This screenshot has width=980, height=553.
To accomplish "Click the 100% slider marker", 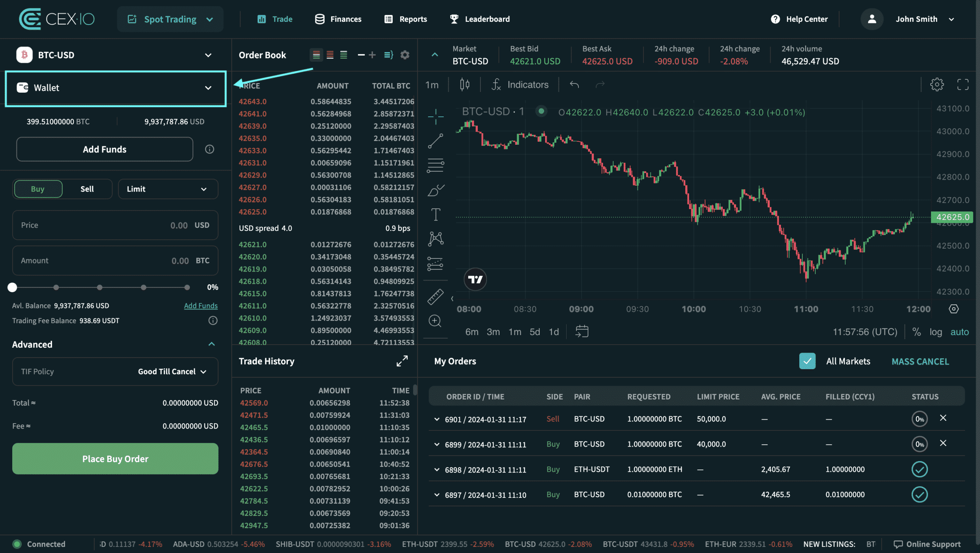I will [187, 287].
